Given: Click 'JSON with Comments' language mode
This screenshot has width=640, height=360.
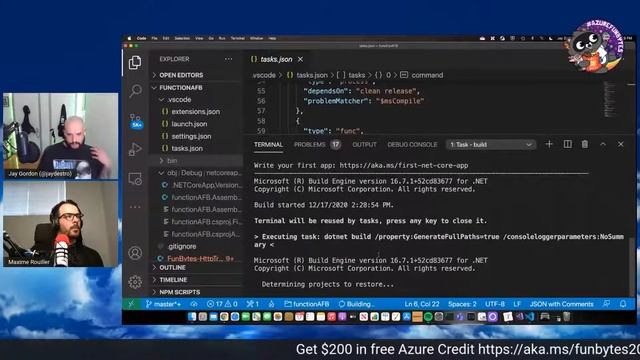Looking at the screenshot, I should [x=562, y=304].
